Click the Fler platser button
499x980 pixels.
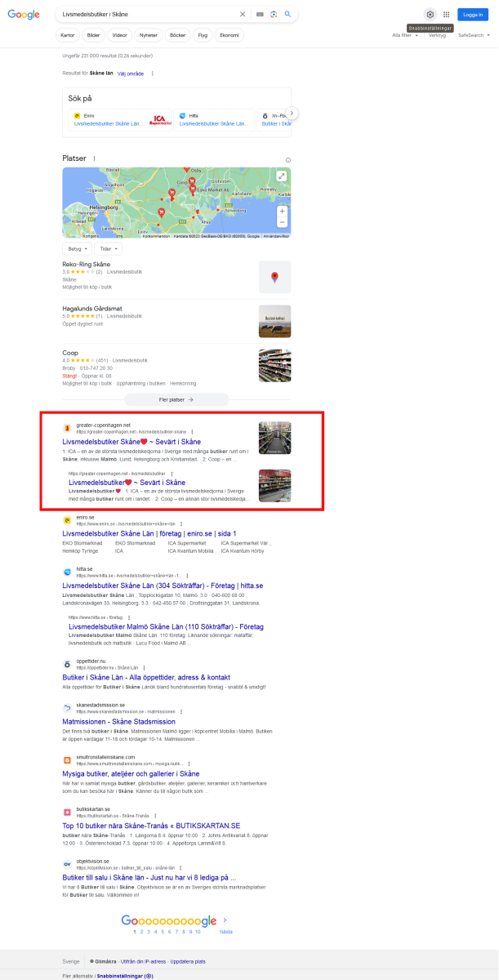pyautogui.click(x=176, y=399)
